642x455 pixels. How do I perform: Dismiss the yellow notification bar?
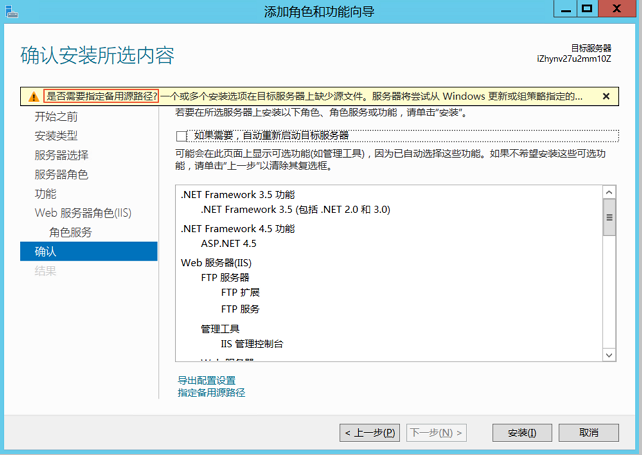(x=605, y=97)
